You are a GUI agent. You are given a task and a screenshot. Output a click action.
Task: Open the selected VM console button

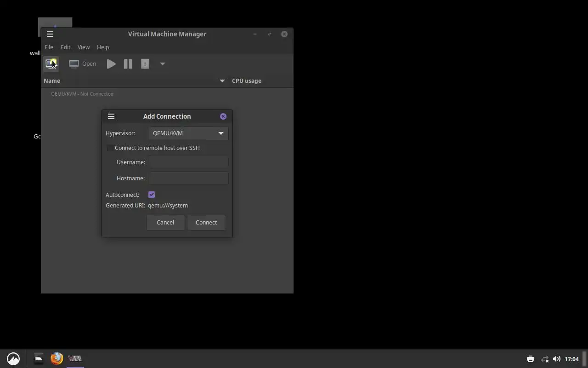pos(83,64)
